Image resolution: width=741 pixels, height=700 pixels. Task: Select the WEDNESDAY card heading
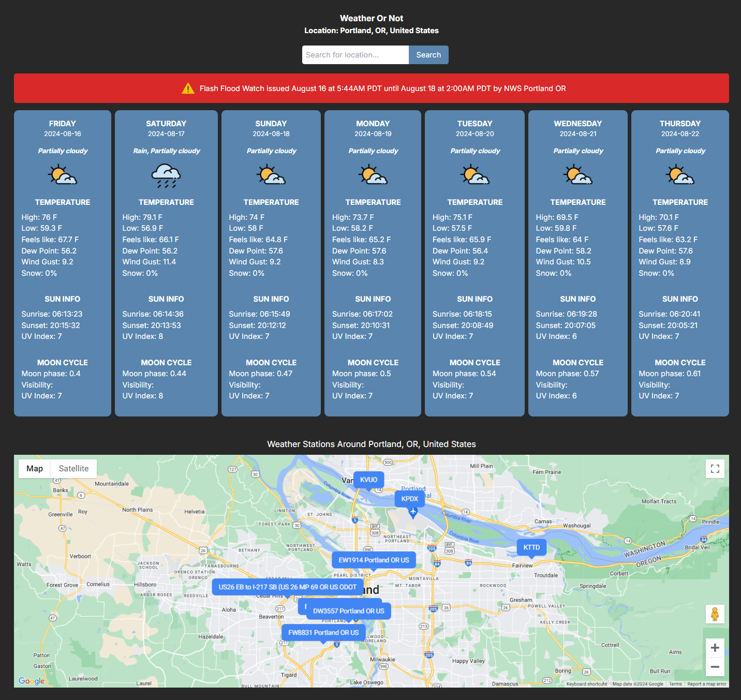[x=578, y=124]
